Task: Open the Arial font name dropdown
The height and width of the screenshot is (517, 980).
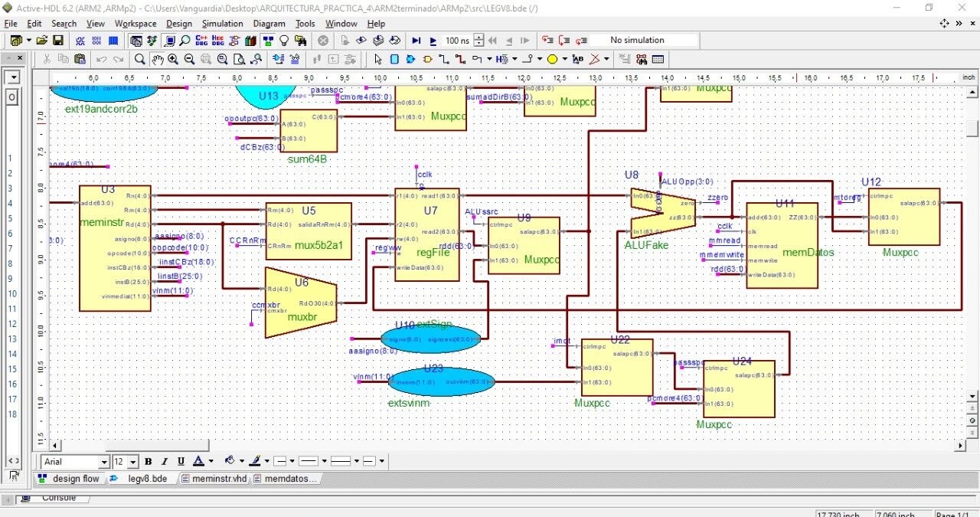Action: pyautogui.click(x=104, y=463)
